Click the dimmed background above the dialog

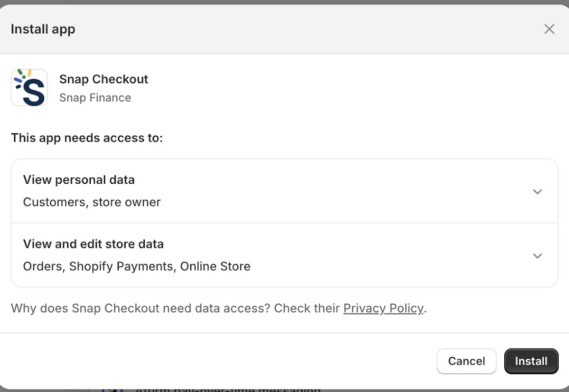click(294, 2)
